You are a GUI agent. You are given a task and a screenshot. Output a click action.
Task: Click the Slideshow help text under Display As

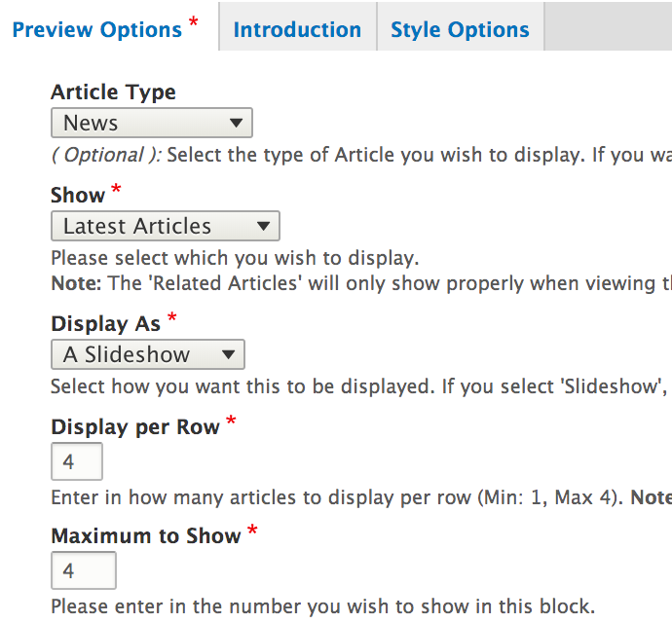pyautogui.click(x=360, y=386)
